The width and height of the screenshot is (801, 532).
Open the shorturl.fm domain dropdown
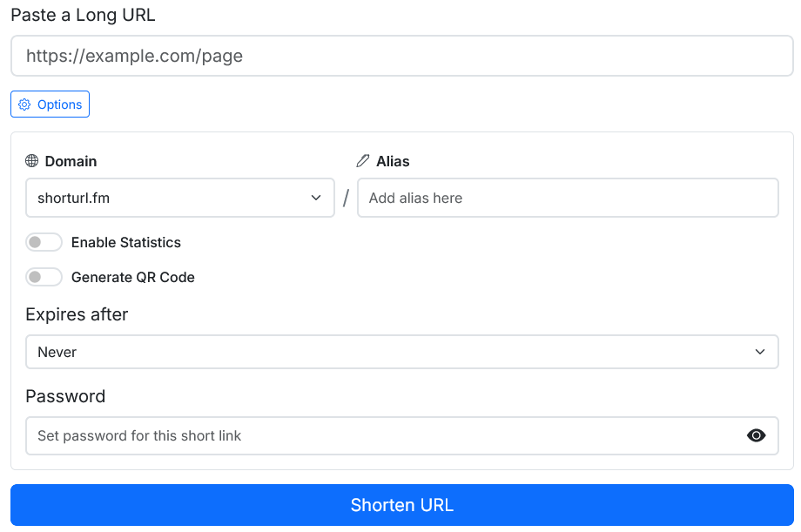[179, 198]
